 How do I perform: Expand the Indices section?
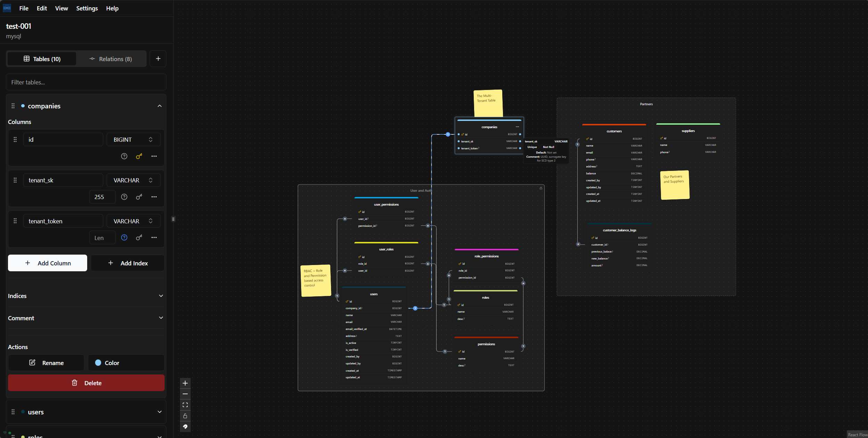(x=161, y=296)
